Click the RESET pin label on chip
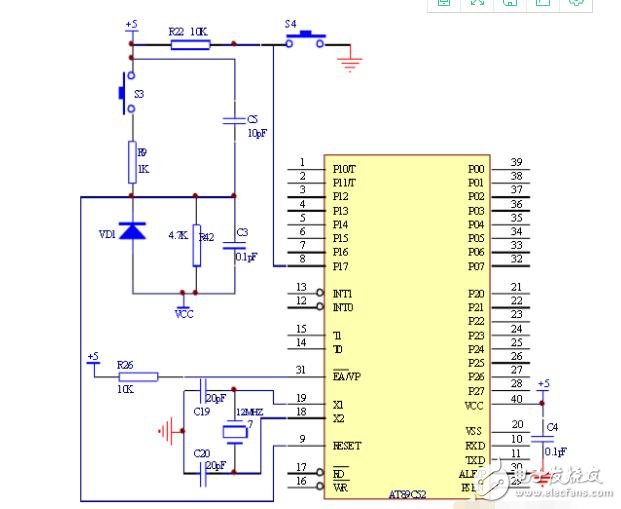 pos(346,445)
